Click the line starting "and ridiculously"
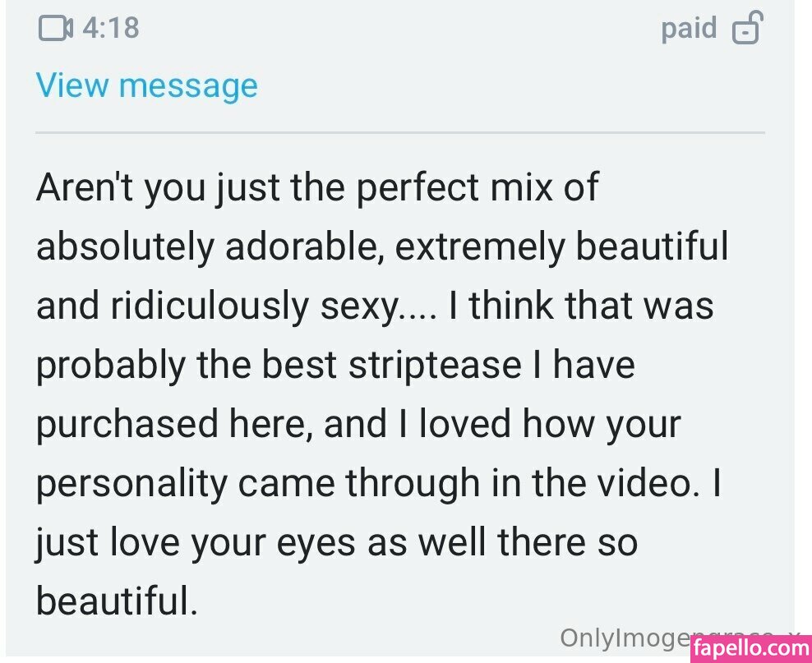The width and height of the screenshot is (812, 663). coord(375,306)
